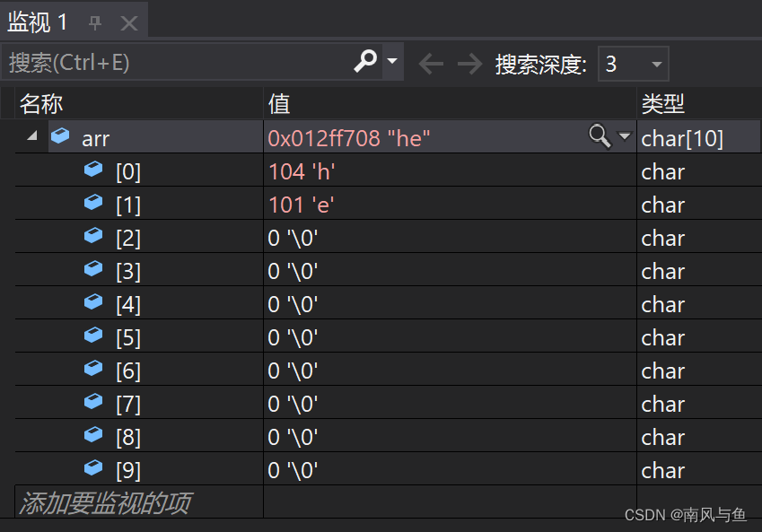
Task: Select the [0] element name
Action: coord(128,172)
